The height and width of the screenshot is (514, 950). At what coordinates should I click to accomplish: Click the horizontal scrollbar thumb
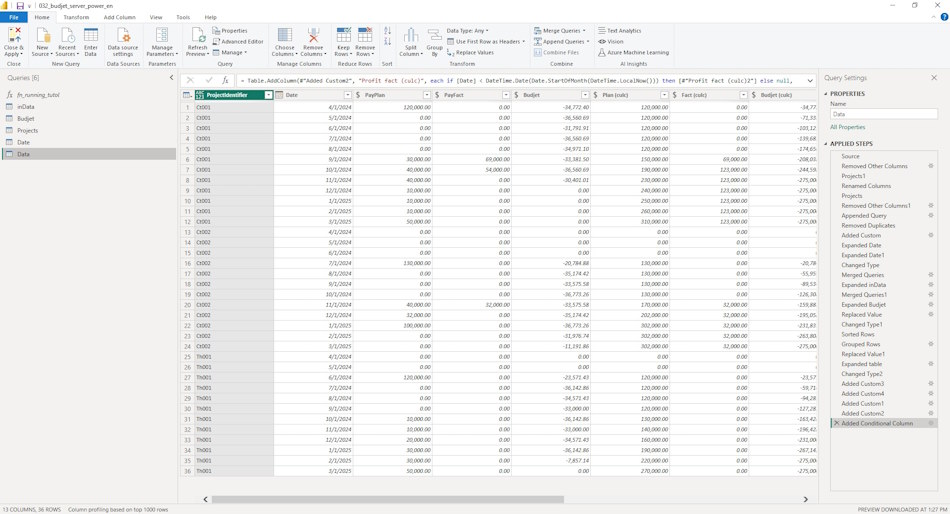pos(388,499)
